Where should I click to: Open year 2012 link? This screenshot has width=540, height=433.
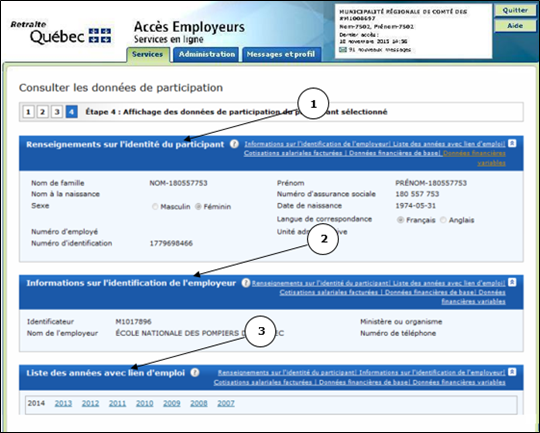[x=90, y=403]
